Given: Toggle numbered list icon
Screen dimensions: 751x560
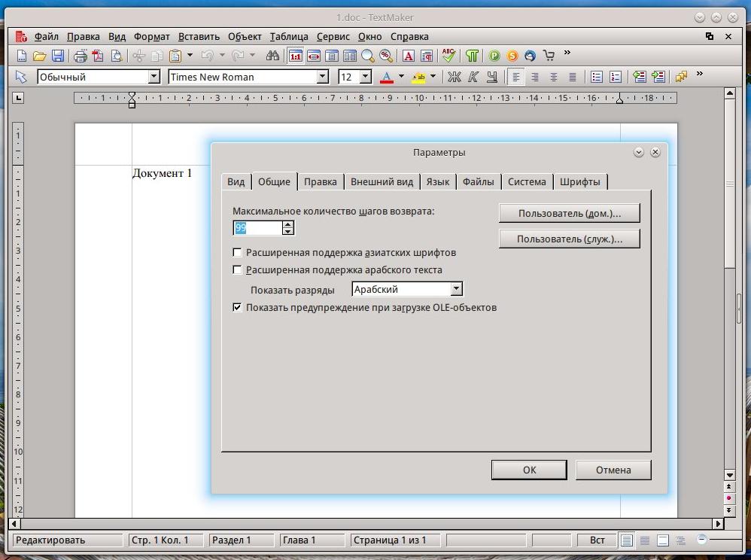Looking at the screenshot, I should point(616,77).
